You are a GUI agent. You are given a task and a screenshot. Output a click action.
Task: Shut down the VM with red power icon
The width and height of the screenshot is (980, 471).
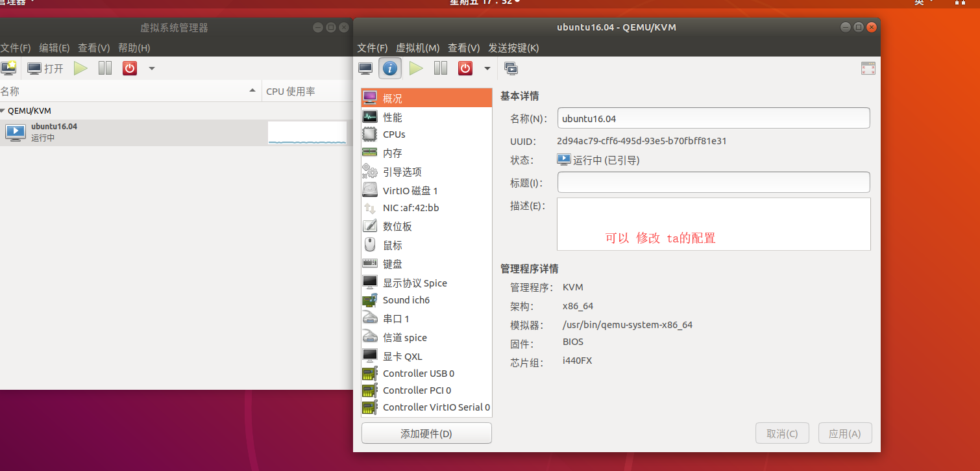pyautogui.click(x=465, y=68)
